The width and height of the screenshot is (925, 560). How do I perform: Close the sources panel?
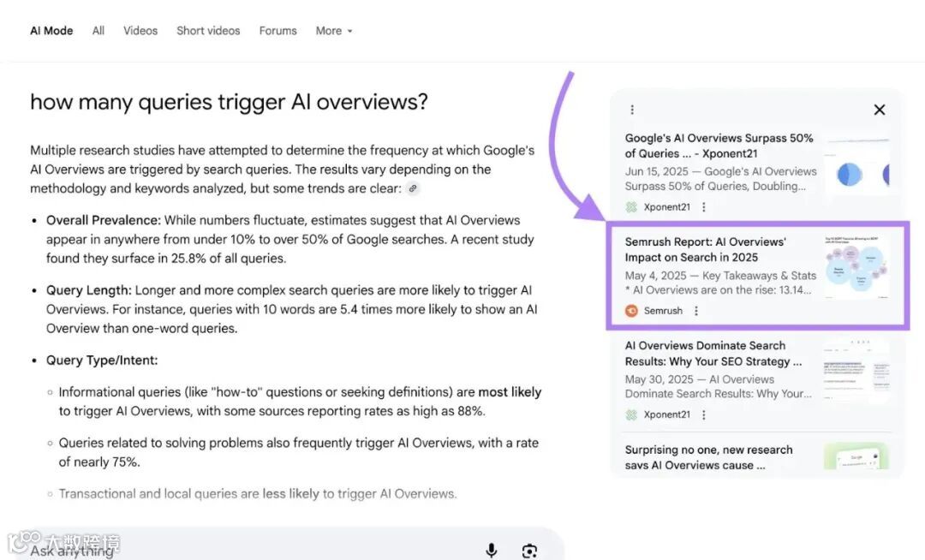[x=879, y=110]
